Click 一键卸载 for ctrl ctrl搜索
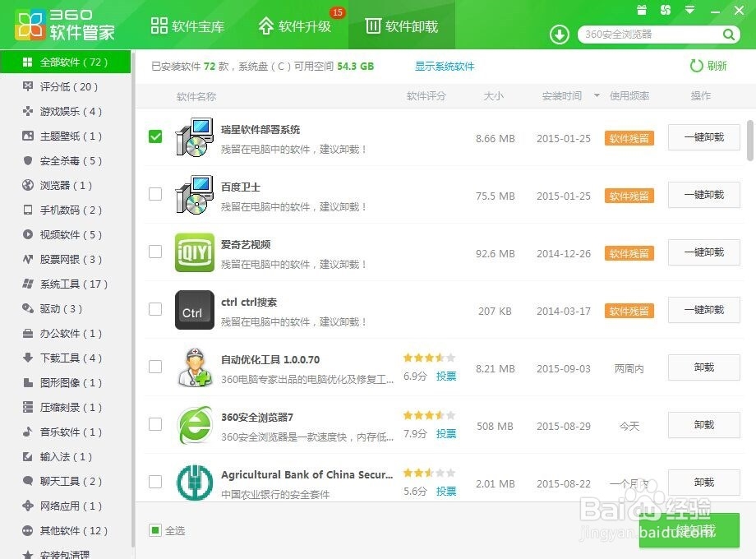Image resolution: width=756 pixels, height=559 pixels. (x=704, y=310)
